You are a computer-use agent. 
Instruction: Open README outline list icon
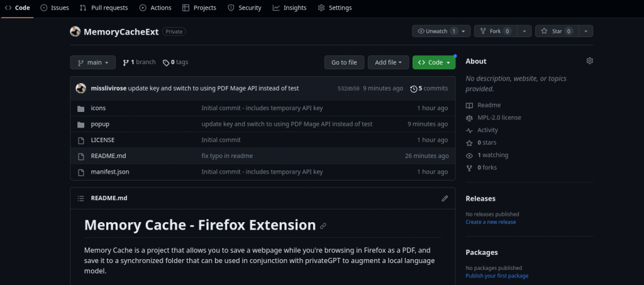[x=81, y=198]
